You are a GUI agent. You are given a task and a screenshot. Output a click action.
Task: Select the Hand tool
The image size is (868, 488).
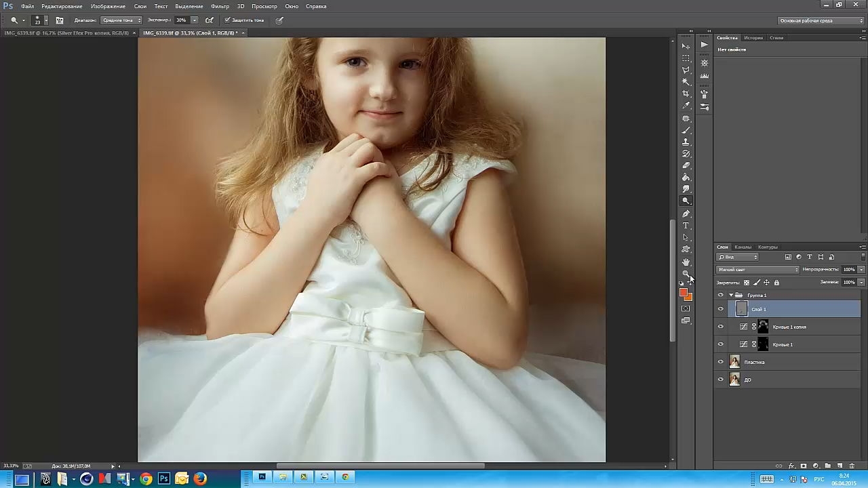coord(686,262)
